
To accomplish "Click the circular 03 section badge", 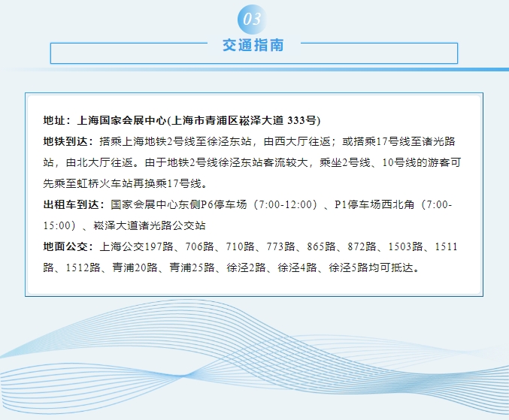I will click(x=253, y=18).
